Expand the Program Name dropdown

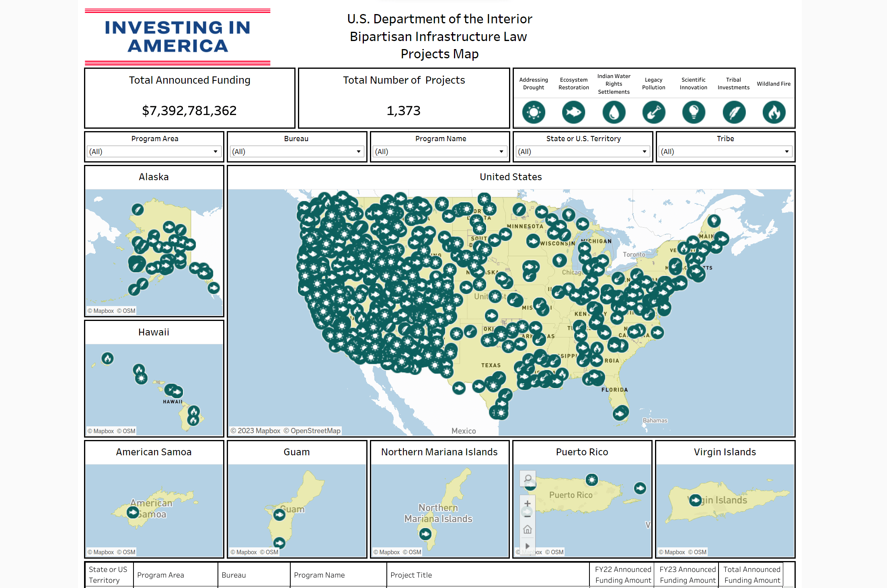click(x=439, y=152)
